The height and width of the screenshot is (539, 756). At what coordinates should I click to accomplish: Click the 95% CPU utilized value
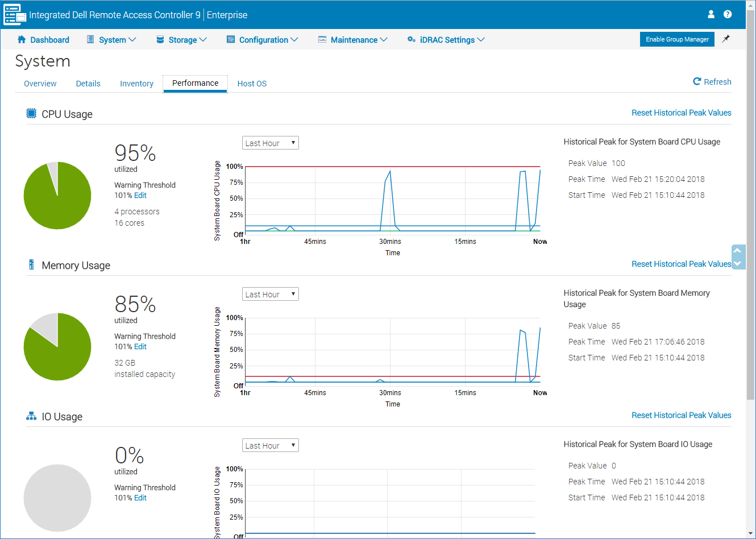click(x=135, y=153)
